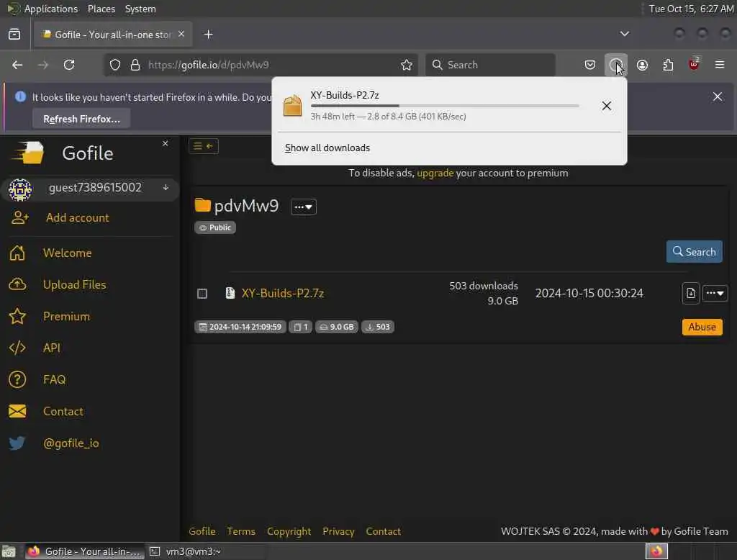Image resolution: width=737 pixels, height=560 pixels.
Task: Download XY-Builds-P2.7z with the file download icon
Action: [x=690, y=293]
